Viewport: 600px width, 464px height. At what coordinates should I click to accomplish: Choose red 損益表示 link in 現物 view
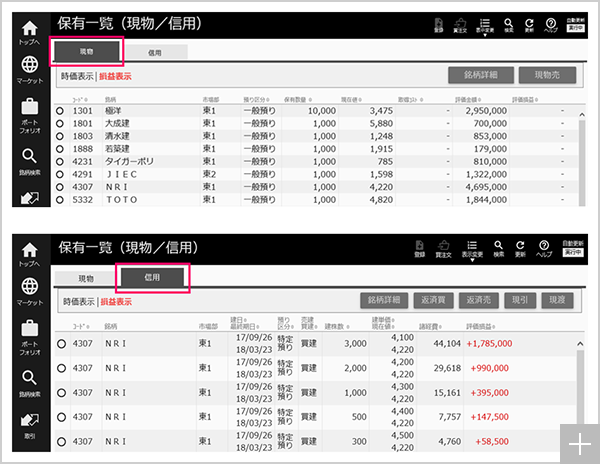(x=115, y=76)
